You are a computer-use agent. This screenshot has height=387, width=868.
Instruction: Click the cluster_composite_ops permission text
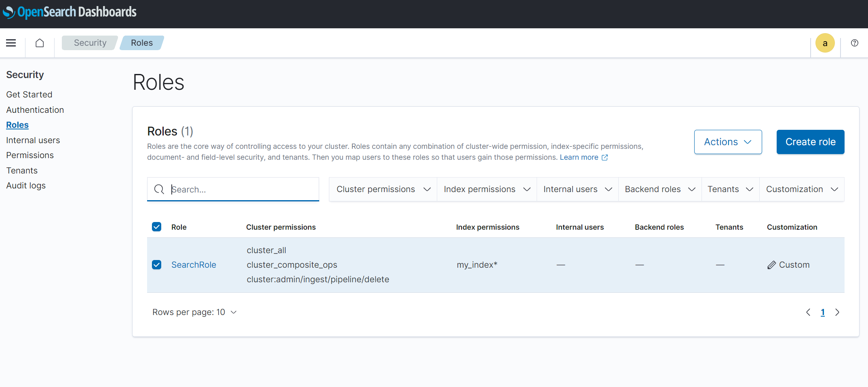pos(292,265)
